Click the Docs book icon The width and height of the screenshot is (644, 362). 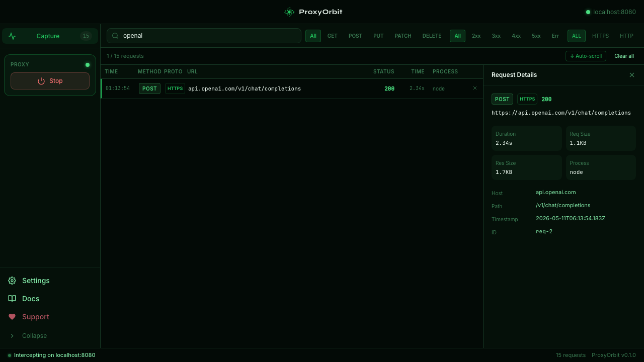click(12, 299)
